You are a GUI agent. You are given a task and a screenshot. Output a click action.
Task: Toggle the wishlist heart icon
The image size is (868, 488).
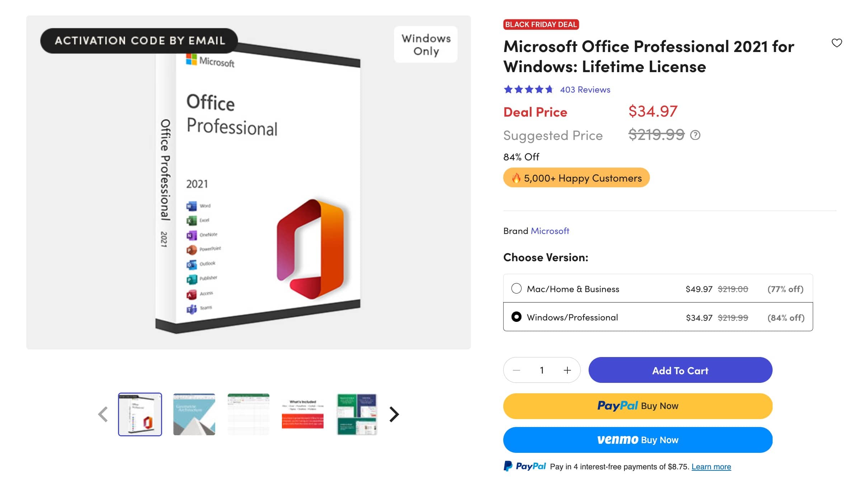pyautogui.click(x=837, y=43)
